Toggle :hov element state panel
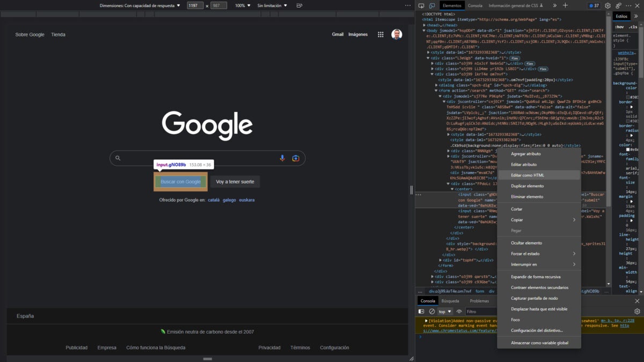 pos(619,26)
